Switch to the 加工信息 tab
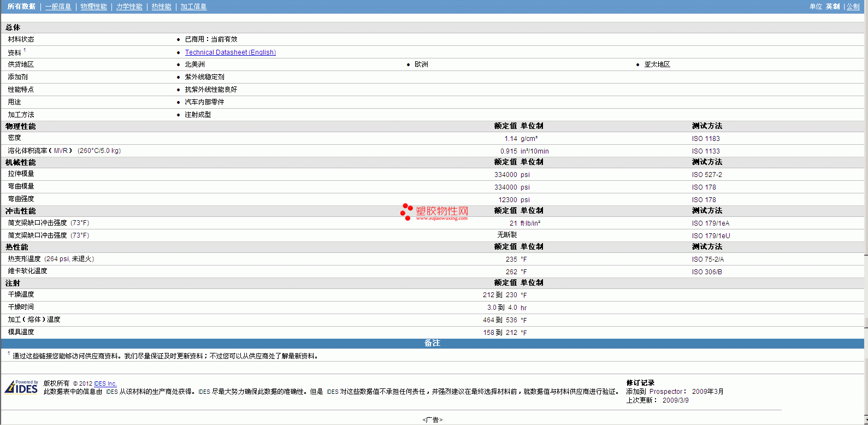 (x=193, y=7)
